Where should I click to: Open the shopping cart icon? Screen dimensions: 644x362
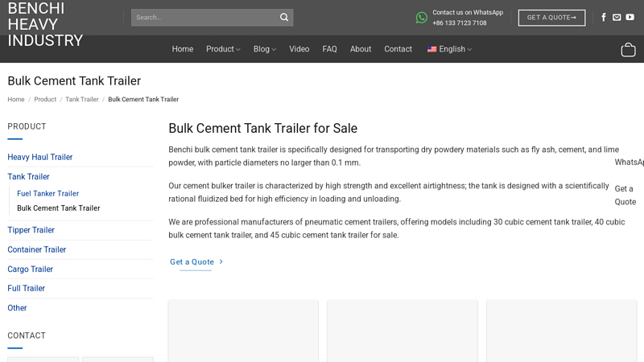pyautogui.click(x=628, y=50)
